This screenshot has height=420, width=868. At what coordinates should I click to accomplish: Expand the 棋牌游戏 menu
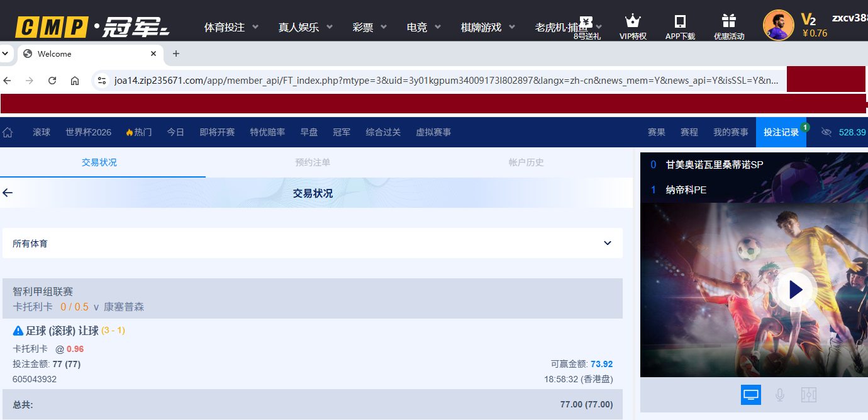(x=488, y=27)
